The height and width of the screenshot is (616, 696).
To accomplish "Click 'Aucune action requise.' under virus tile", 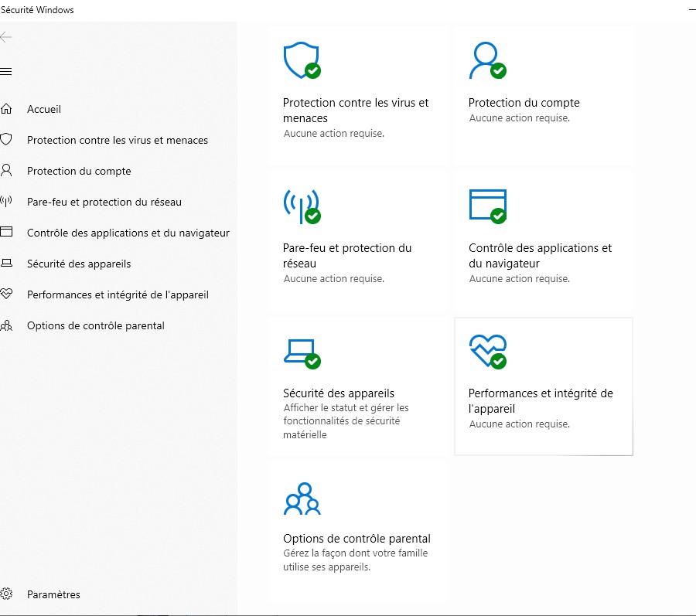I will 334,133.
